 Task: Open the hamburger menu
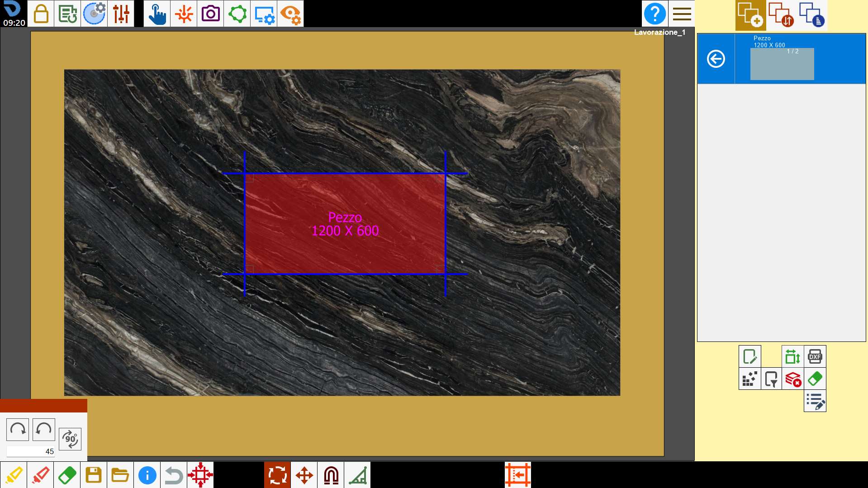coord(682,14)
